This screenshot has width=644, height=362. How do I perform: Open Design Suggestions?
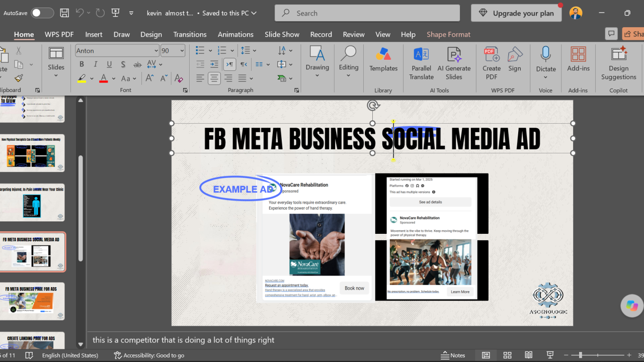pos(618,63)
